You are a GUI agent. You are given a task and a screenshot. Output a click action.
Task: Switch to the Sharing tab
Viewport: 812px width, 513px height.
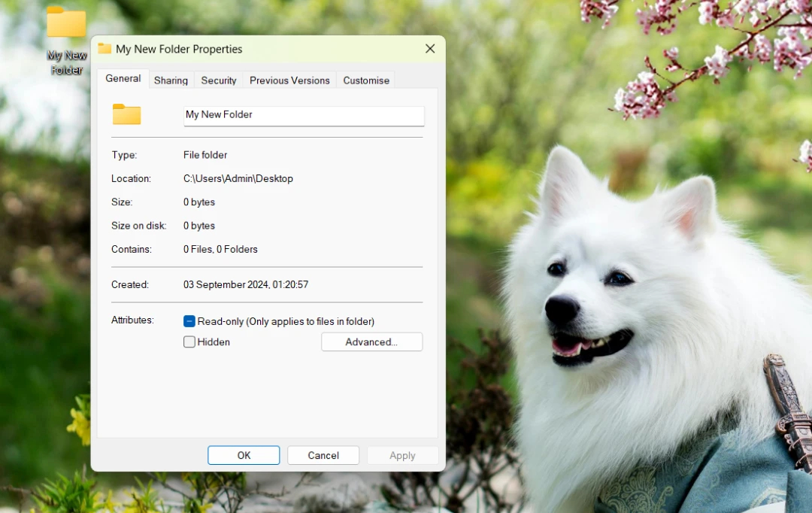171,80
